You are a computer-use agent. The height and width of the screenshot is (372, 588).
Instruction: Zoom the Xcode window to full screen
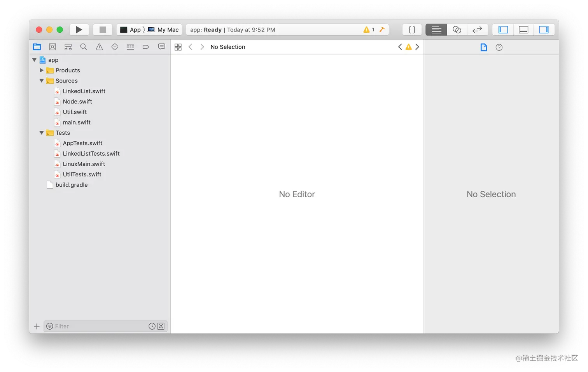60,30
